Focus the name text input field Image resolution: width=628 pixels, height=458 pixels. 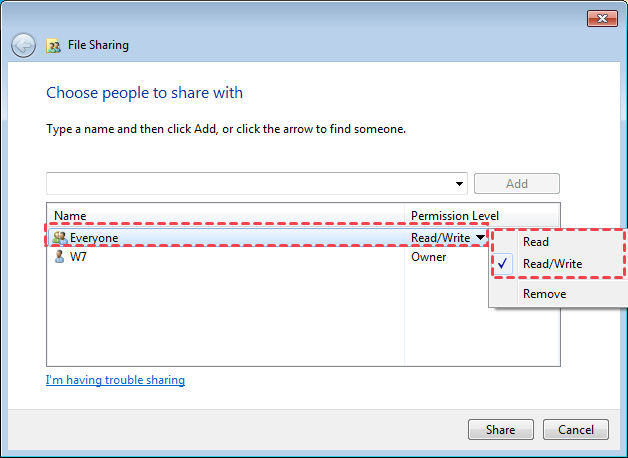click(250, 184)
